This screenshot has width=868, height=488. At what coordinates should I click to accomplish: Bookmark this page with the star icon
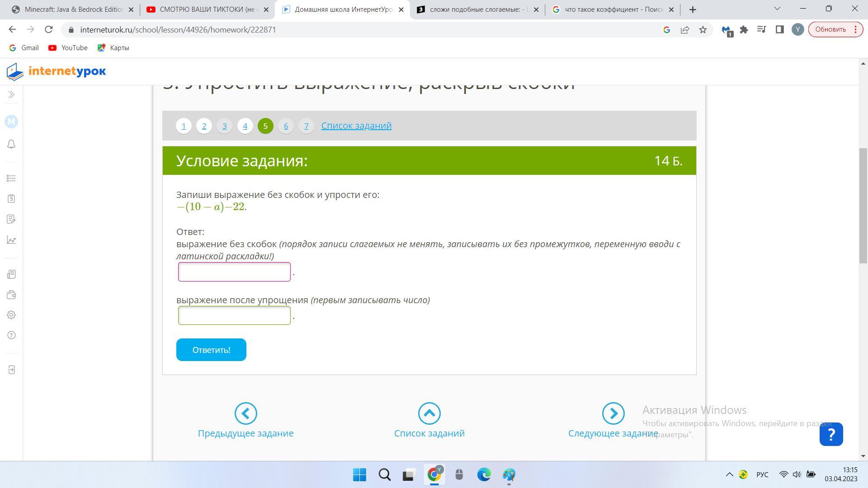(703, 30)
